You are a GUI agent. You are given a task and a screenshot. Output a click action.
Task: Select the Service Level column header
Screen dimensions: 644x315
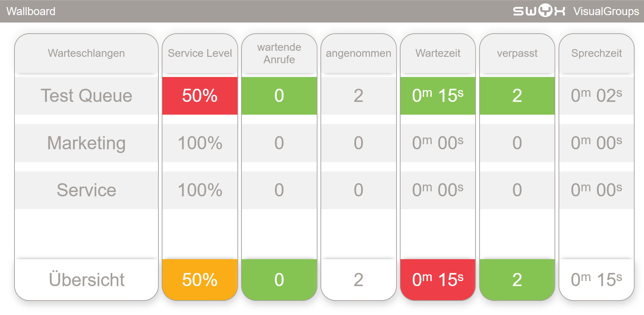click(200, 53)
